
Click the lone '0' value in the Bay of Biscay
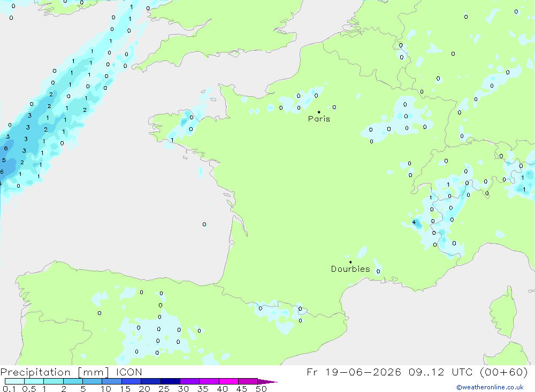204,224
